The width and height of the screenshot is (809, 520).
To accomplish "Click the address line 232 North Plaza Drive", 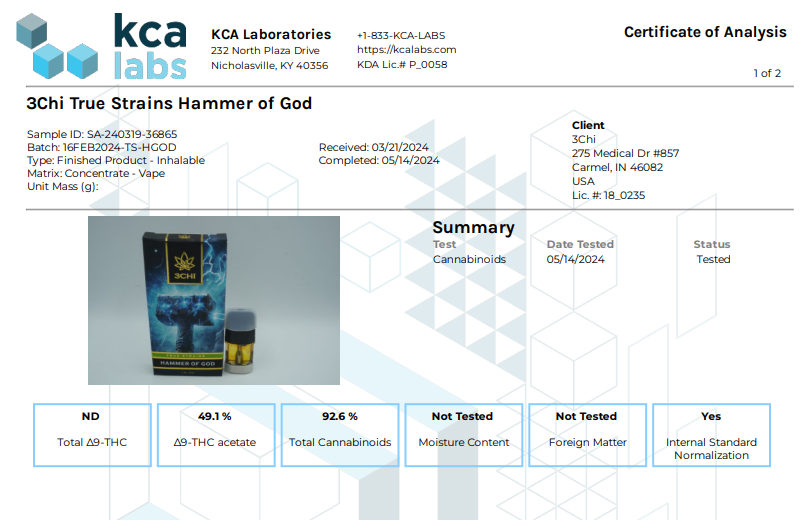I will point(265,51).
